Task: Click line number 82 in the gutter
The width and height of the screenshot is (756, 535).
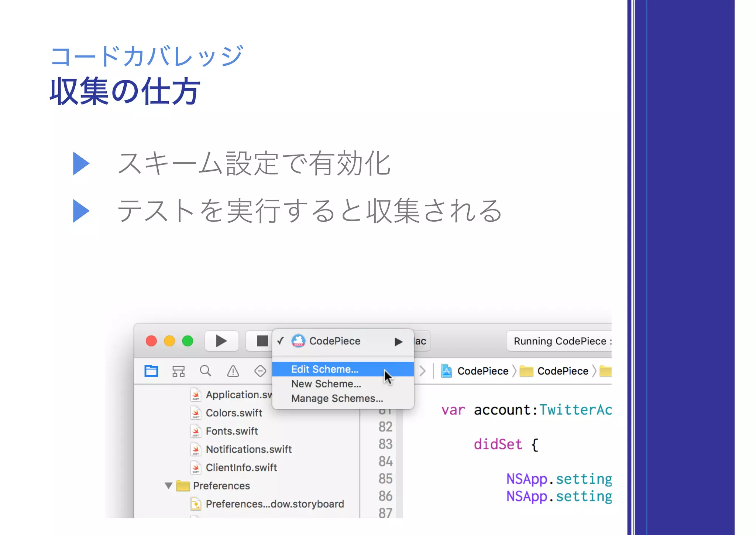Action: point(385,427)
